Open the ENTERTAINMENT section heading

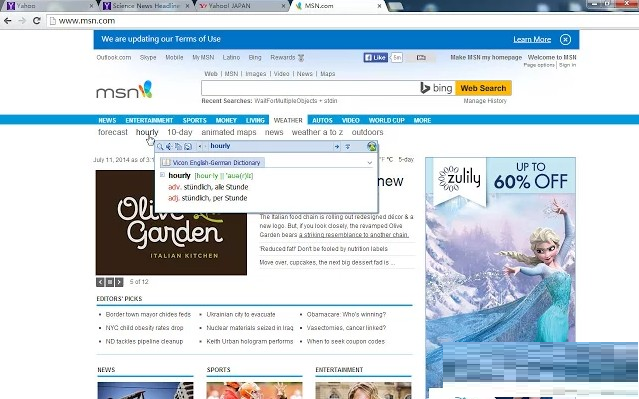pos(339,370)
